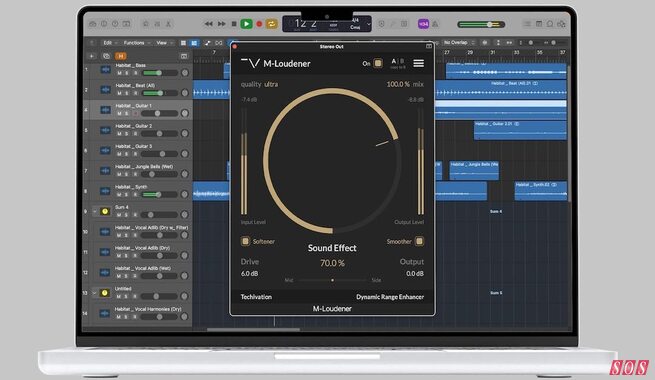Click the Habitat _ Synth audio track icon
Viewport: 655px width, 380px height.
pyautogui.click(x=105, y=191)
